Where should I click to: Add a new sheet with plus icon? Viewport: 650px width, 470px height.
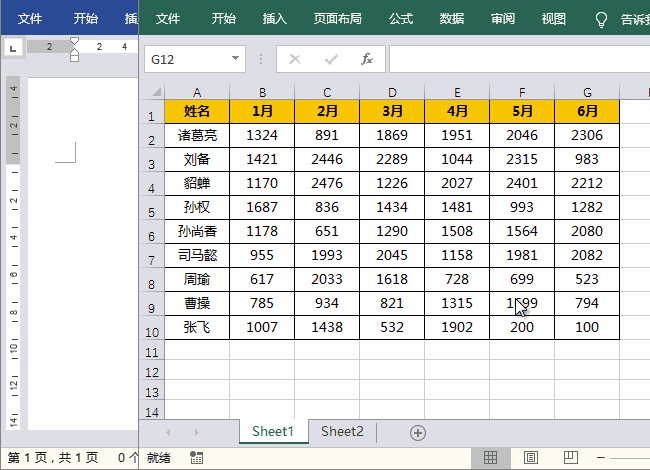point(418,432)
